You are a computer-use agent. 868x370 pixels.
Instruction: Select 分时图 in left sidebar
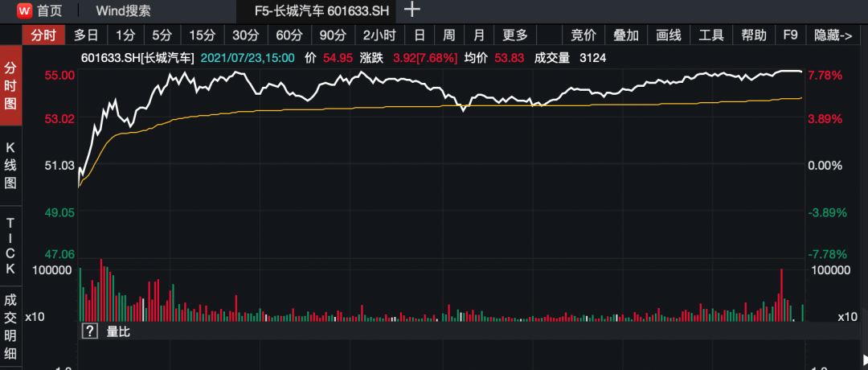(10, 86)
